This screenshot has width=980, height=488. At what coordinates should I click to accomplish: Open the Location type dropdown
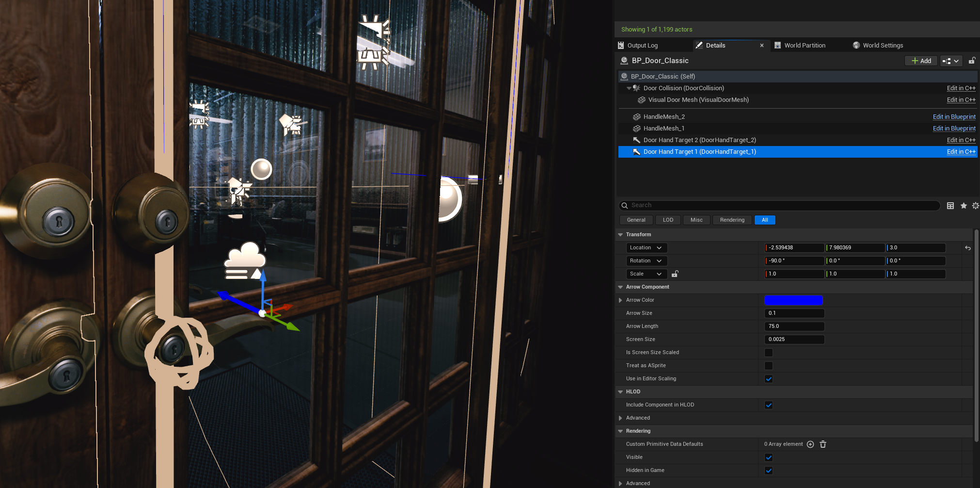(647, 248)
